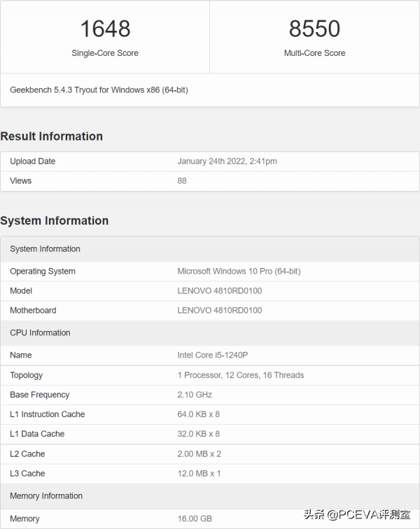Click the Intel Core i5-1240P name value
The image size is (420, 529).
point(213,355)
